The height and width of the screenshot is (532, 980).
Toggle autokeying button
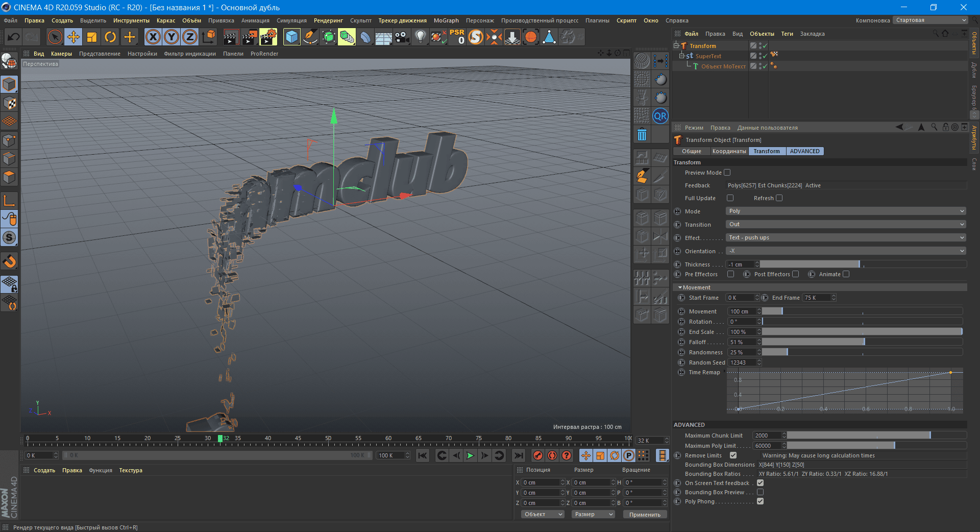point(552,455)
